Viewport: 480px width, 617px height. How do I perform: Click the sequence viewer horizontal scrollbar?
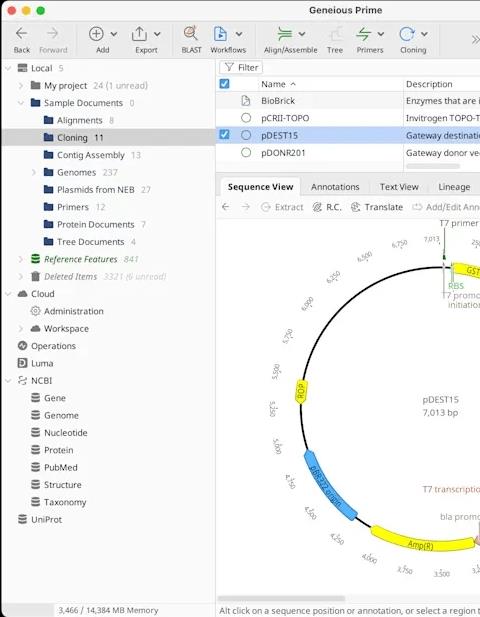[281, 599]
